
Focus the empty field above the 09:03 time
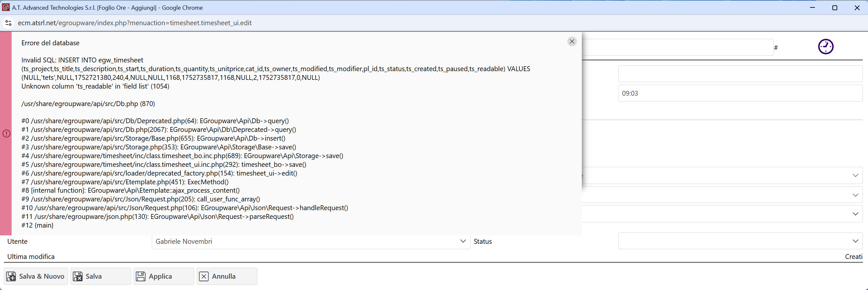740,74
